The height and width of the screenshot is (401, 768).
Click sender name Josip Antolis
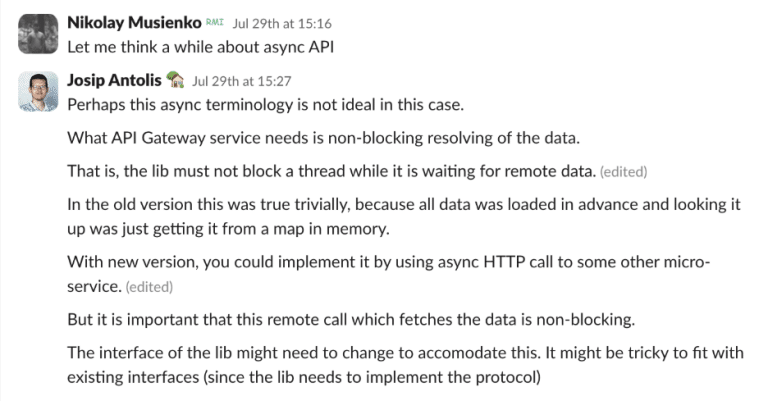point(115,79)
